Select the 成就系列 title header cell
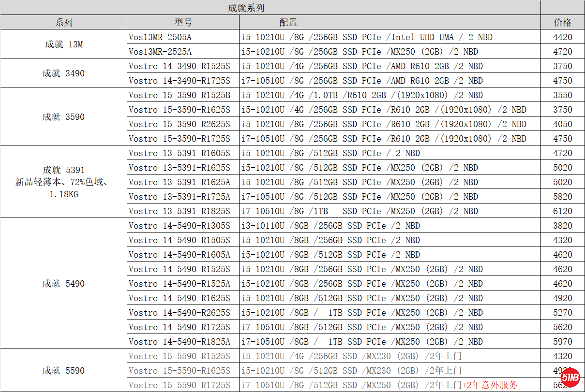 point(246,8)
